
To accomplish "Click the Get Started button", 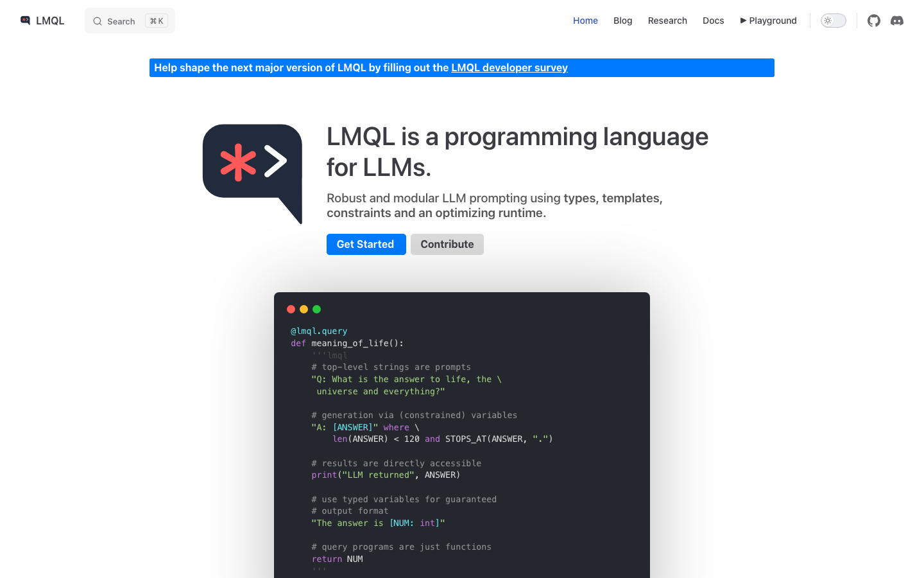I will [x=366, y=244].
